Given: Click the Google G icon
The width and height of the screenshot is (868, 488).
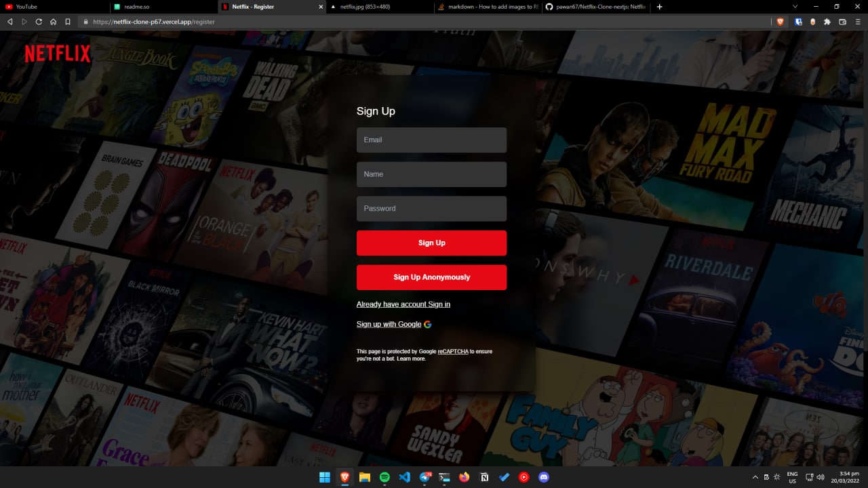Looking at the screenshot, I should (428, 325).
